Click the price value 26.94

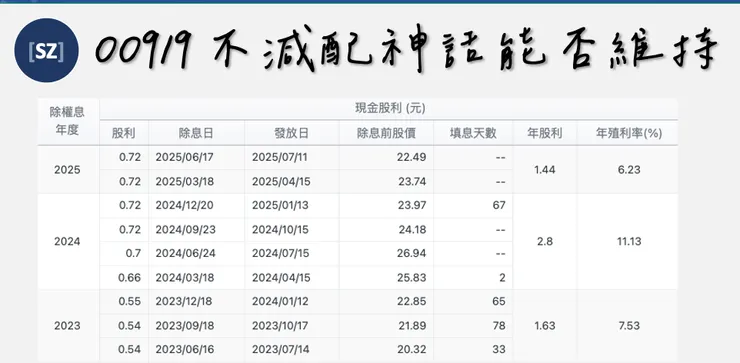point(412,253)
